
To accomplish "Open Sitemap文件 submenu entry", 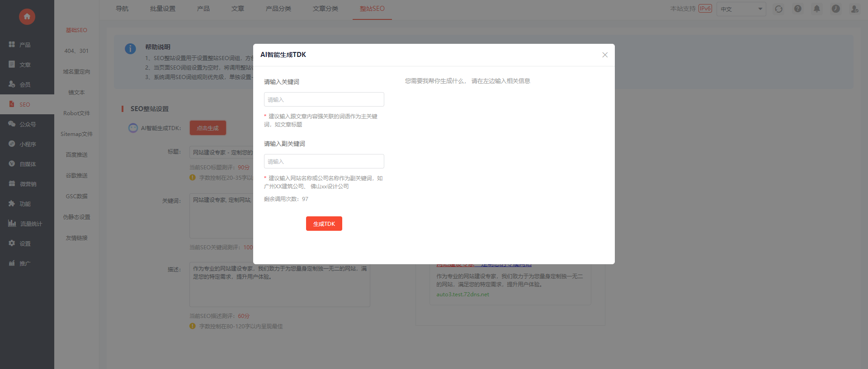I will coord(76,134).
